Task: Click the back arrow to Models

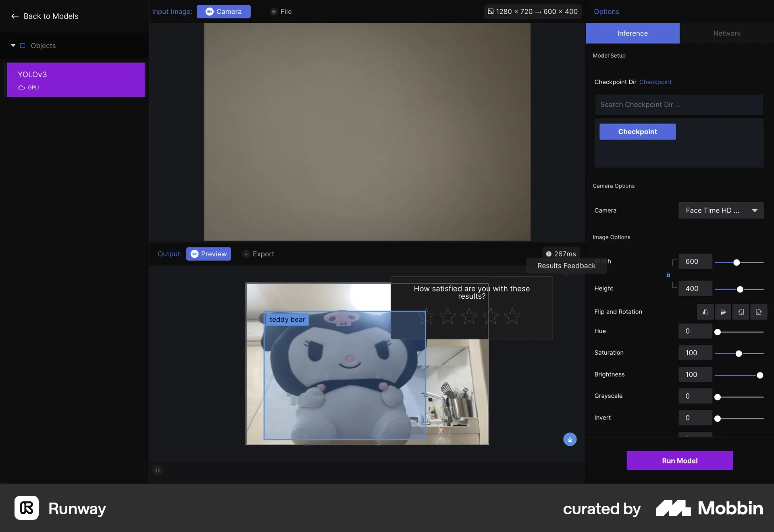Action: point(15,16)
